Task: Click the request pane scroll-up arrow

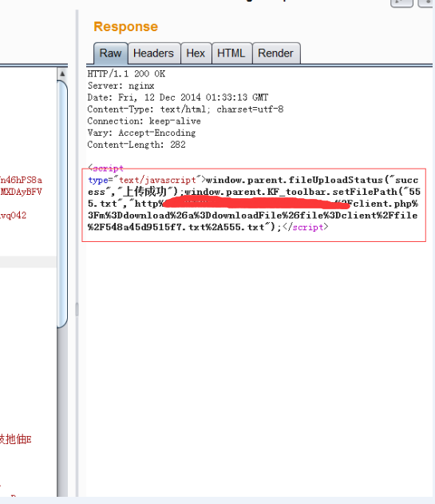Action: click(x=62, y=73)
